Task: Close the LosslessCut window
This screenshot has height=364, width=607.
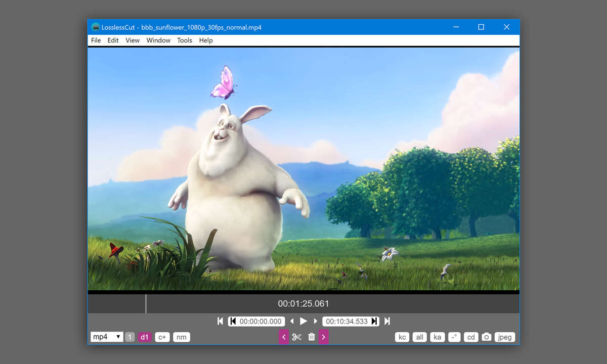Action: pos(506,27)
